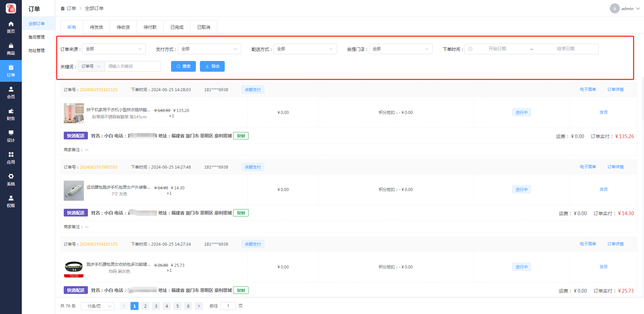Open the 会员 members sidebar icon
Image resolution: width=644 pixels, height=314 pixels.
pyautogui.click(x=11, y=89)
